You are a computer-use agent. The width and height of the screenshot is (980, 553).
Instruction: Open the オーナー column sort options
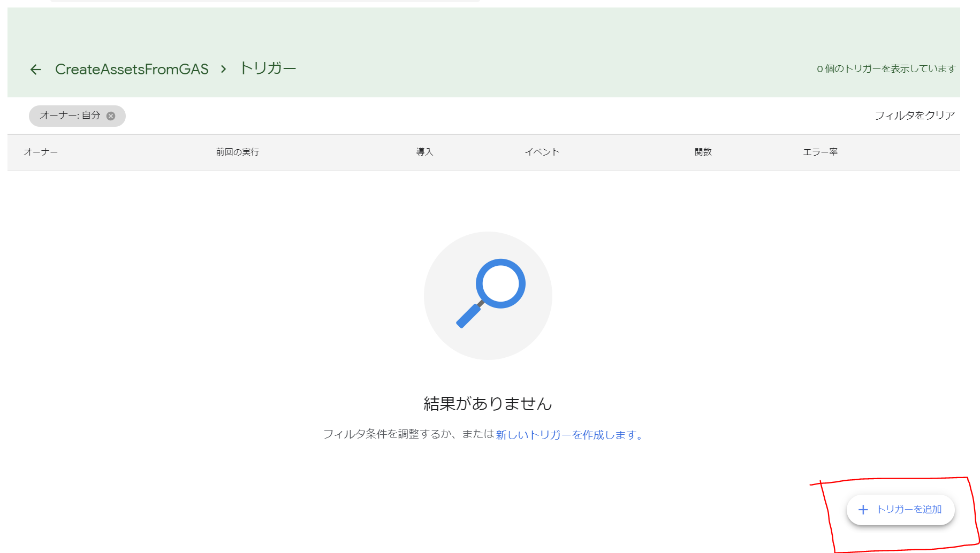tap(41, 152)
